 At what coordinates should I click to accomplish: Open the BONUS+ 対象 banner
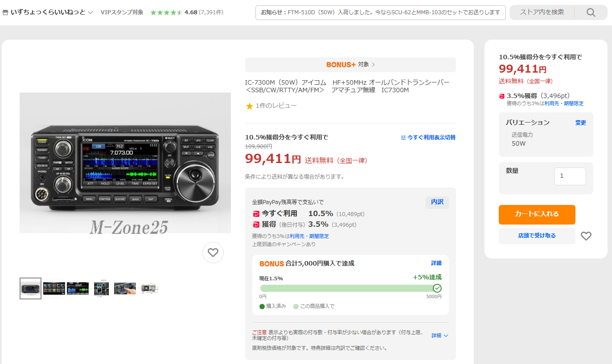pyautogui.click(x=350, y=65)
